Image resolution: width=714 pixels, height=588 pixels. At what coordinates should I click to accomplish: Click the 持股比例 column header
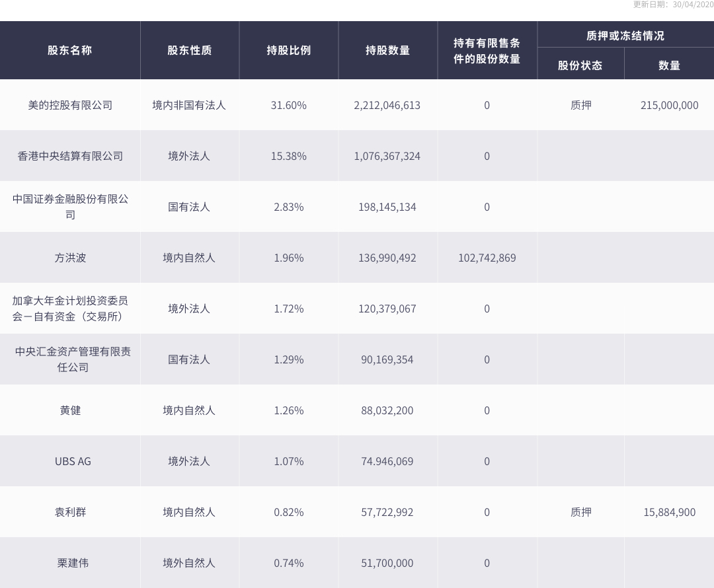tap(289, 50)
